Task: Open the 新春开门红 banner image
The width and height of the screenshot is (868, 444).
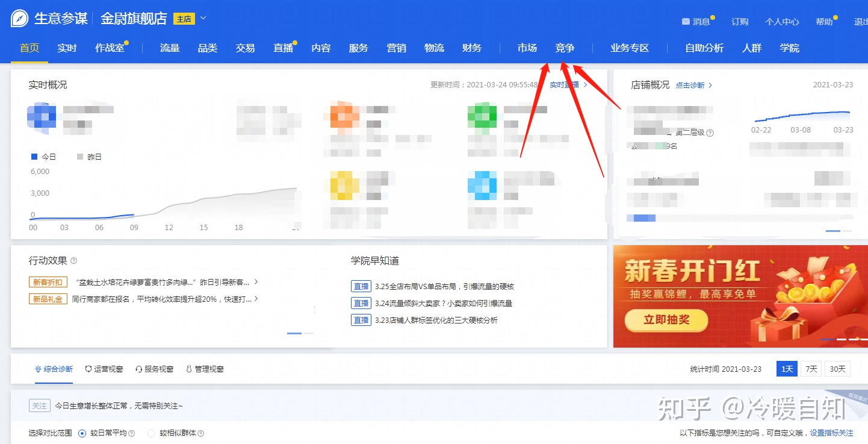Action: 740,296
